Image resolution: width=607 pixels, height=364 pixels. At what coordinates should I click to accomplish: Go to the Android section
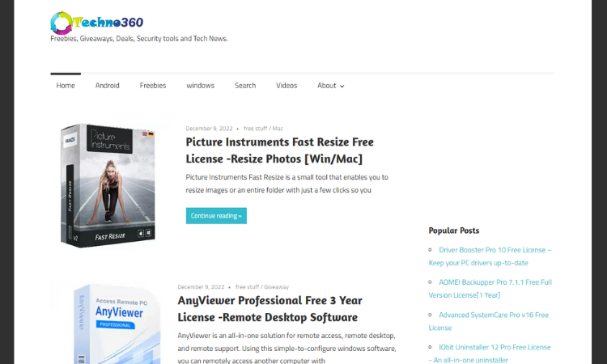107,86
